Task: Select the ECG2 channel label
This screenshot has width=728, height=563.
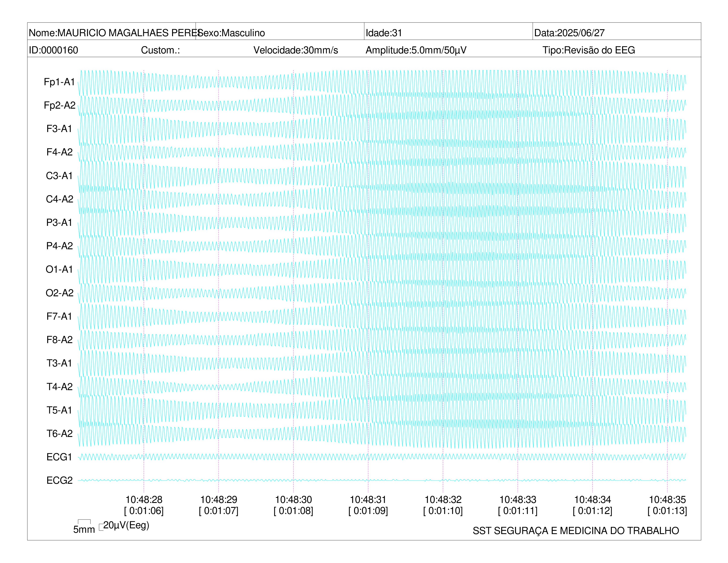Action: click(60, 480)
